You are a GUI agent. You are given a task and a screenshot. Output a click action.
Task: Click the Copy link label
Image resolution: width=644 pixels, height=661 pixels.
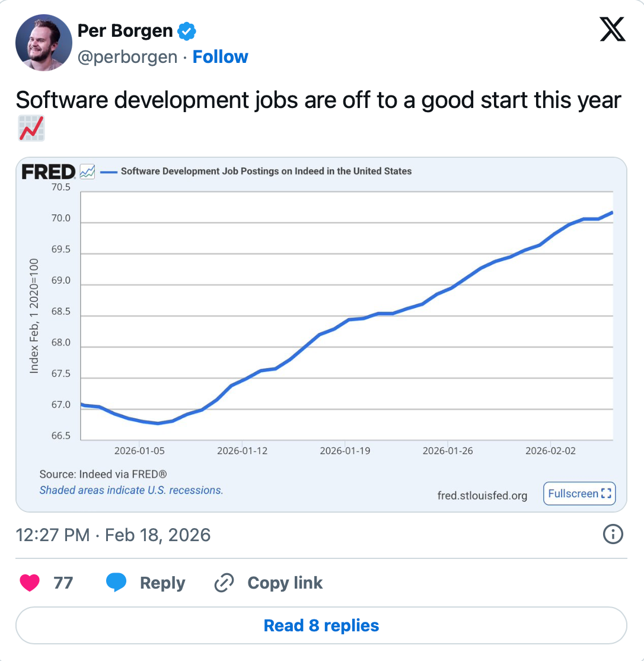(285, 583)
